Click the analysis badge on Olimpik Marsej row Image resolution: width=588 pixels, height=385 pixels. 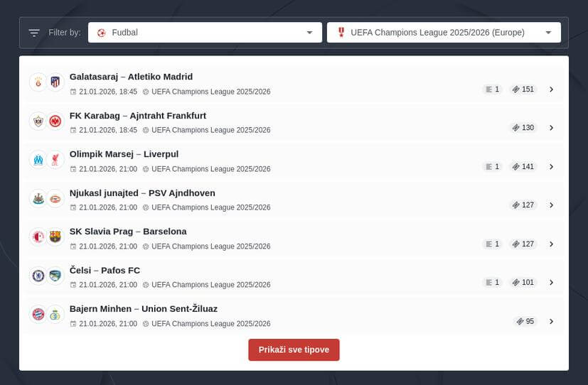coord(491,167)
